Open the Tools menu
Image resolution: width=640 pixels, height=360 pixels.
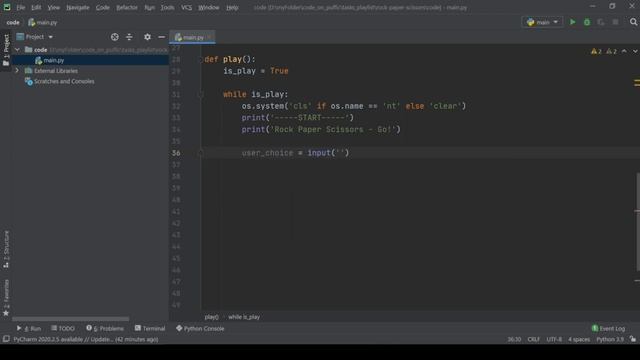167,7
